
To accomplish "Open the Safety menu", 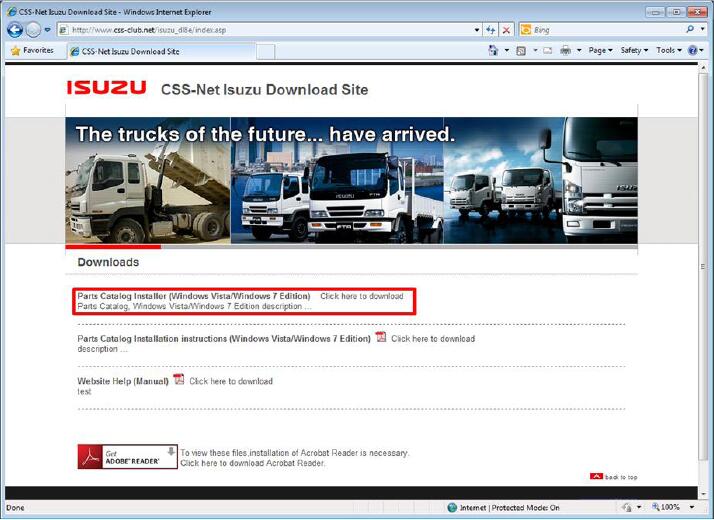I will [634, 50].
